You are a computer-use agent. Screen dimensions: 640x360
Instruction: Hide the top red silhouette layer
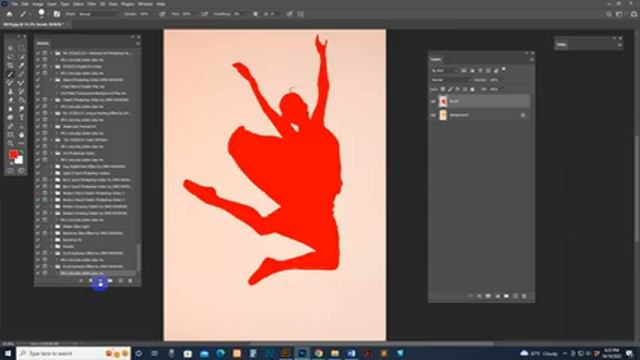tap(433, 101)
